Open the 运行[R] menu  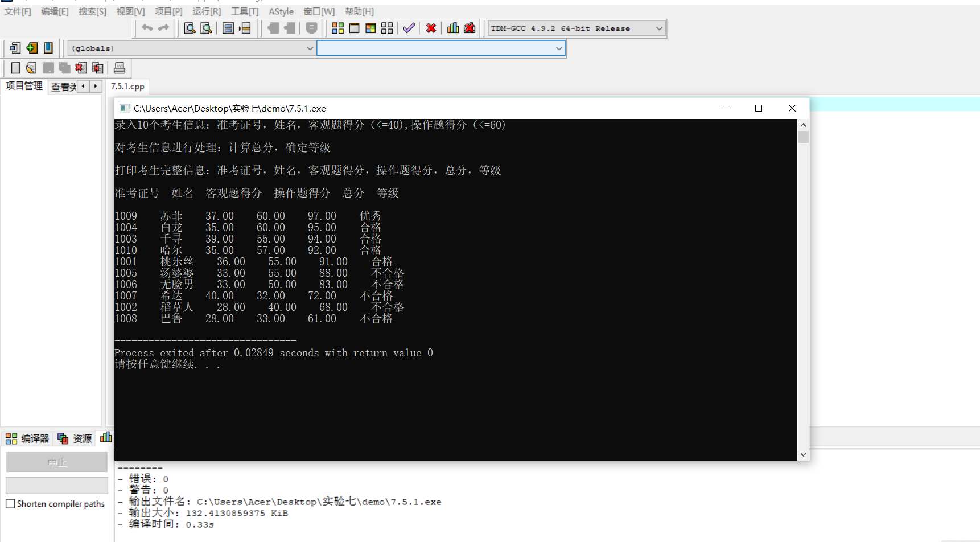click(207, 11)
